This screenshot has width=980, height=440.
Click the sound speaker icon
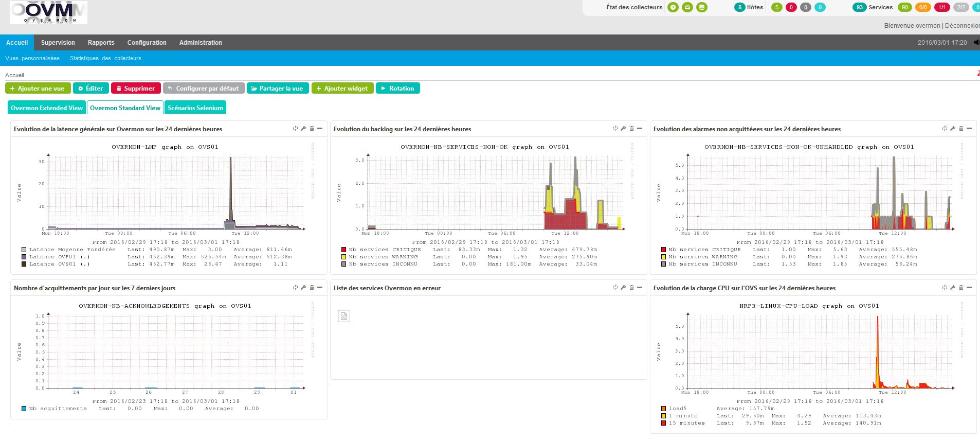tap(976, 43)
